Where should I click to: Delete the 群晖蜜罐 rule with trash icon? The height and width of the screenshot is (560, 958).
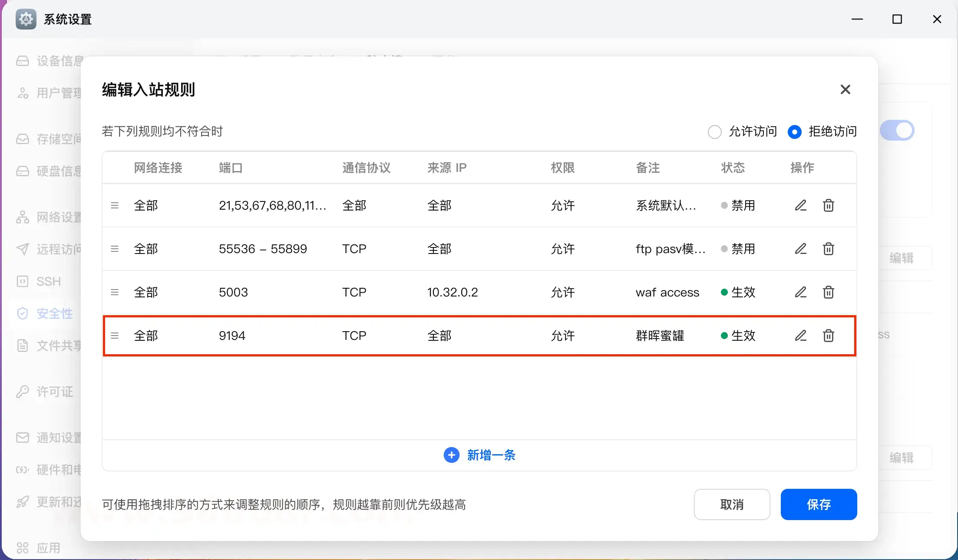point(828,336)
